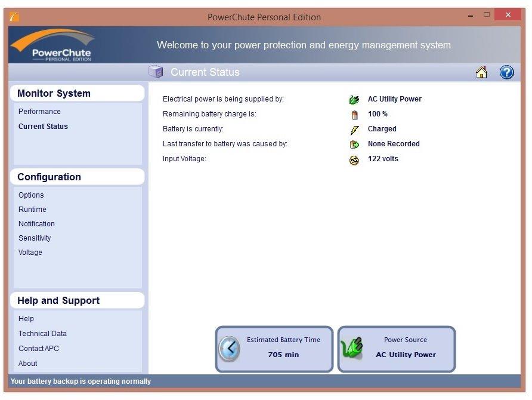Image resolution: width=532 pixels, height=400 pixels.
Task: Open the Options configuration page
Action: pos(31,195)
